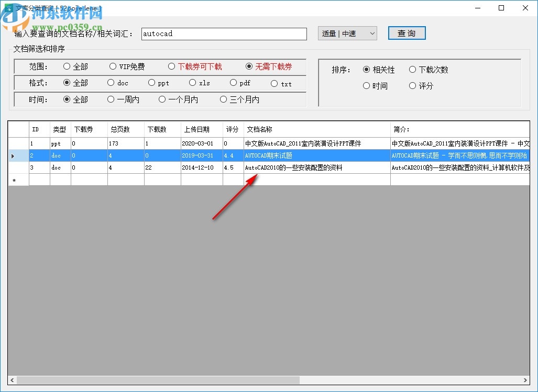This screenshot has height=392, width=538.
Task: Select the xls format filter
Action: tap(193, 83)
